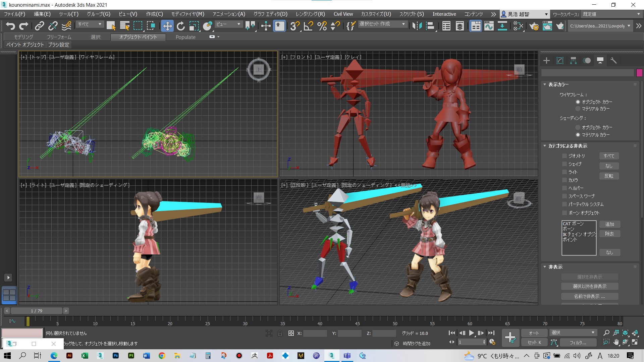
Task: Click the Align tool icon
Action: (x=430, y=26)
